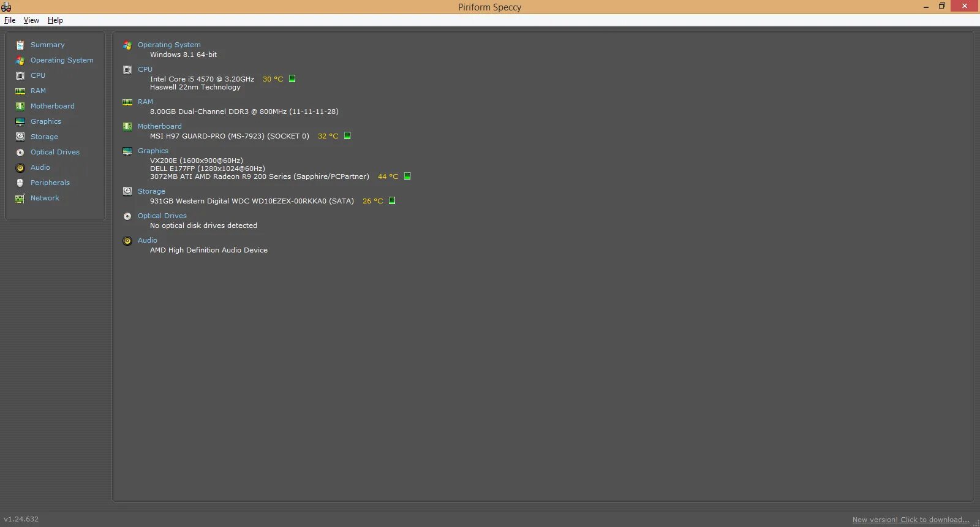The image size is (980, 527).
Task: Click the Motherboard icon in sidebar
Action: click(x=20, y=106)
